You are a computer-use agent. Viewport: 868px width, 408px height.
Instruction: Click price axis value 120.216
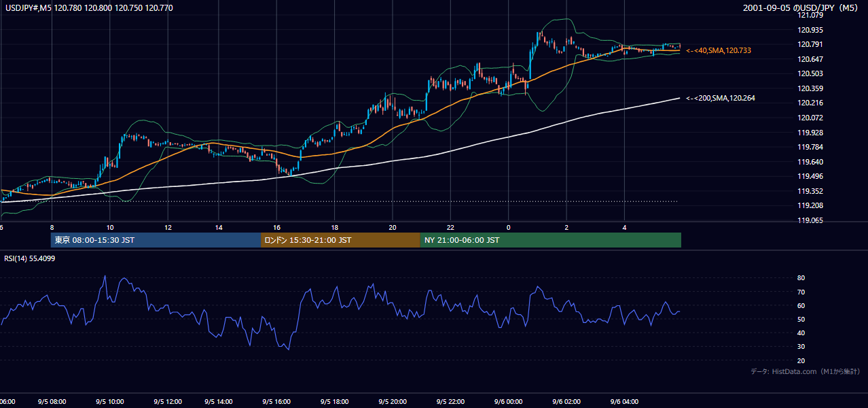811,103
